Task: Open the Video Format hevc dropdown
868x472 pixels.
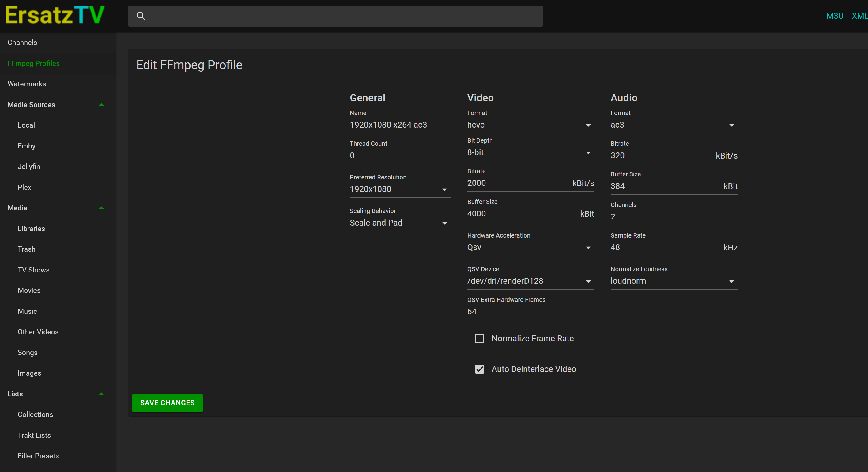Action: pos(530,125)
